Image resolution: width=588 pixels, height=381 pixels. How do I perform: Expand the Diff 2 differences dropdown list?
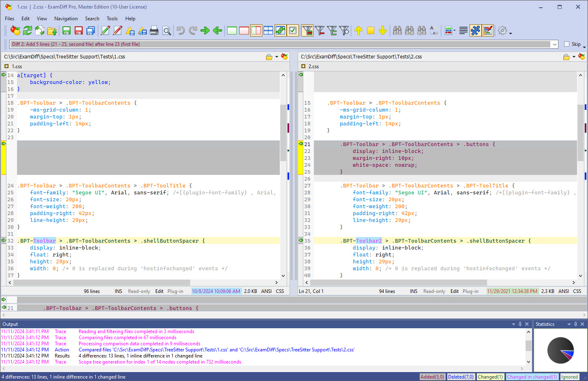pyautogui.click(x=554, y=44)
